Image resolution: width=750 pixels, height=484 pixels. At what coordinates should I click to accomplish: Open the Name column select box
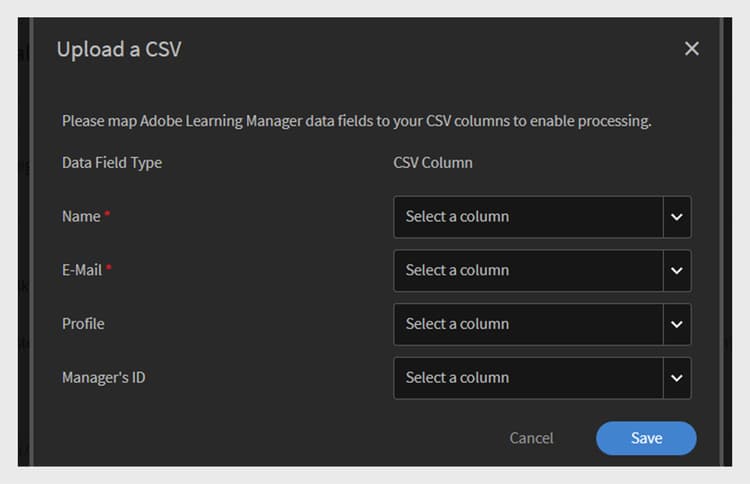point(528,217)
